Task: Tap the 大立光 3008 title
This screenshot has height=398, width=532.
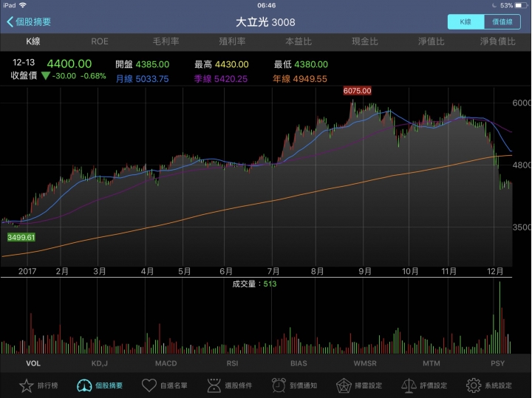Action: tap(265, 22)
